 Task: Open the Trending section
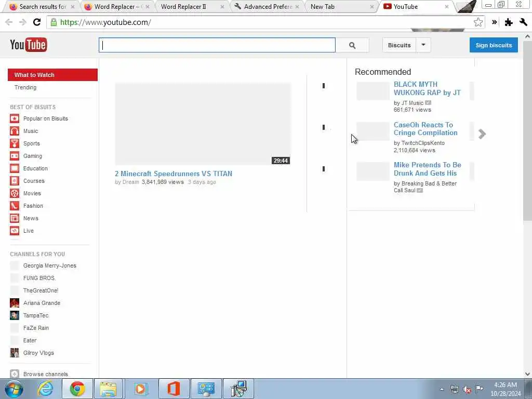(x=25, y=87)
